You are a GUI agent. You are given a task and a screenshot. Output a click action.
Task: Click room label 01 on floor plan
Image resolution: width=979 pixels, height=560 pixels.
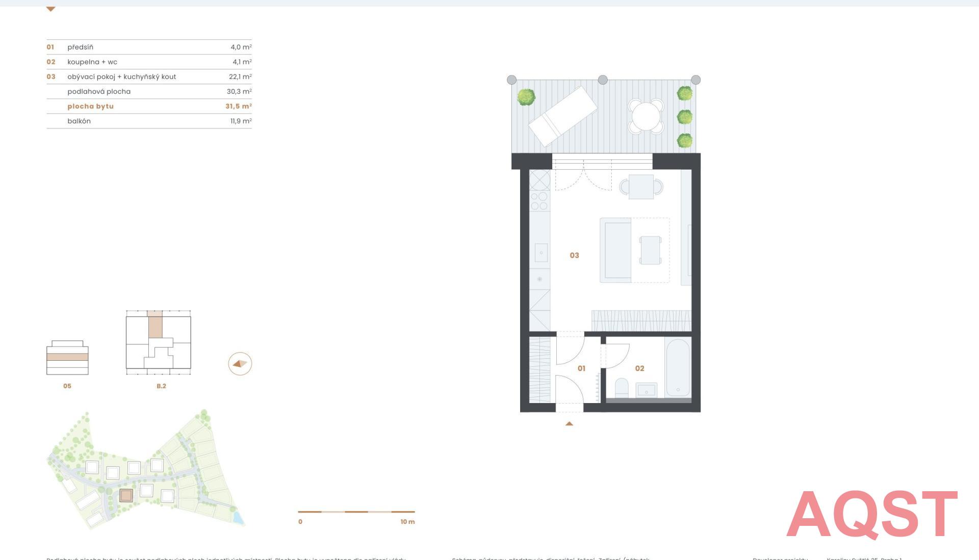581,368
